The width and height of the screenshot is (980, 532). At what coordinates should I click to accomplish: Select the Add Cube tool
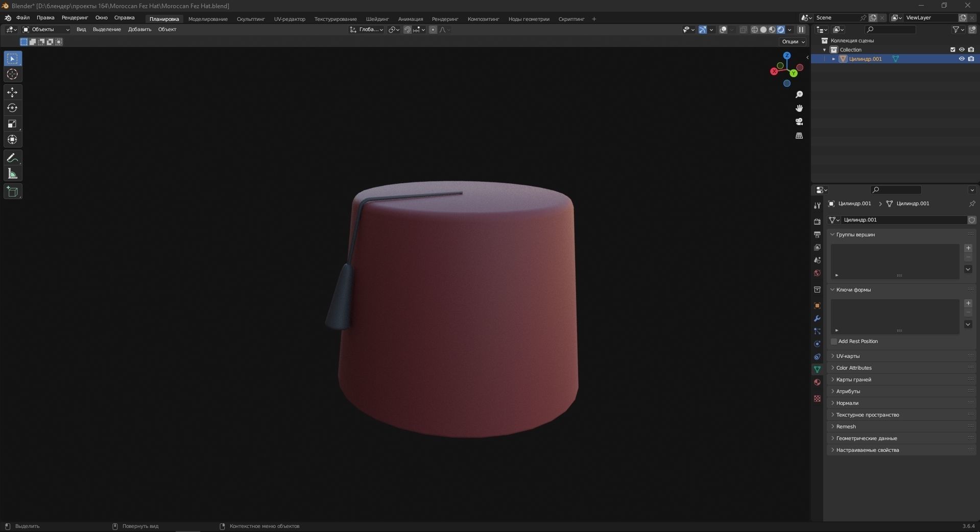[13, 191]
